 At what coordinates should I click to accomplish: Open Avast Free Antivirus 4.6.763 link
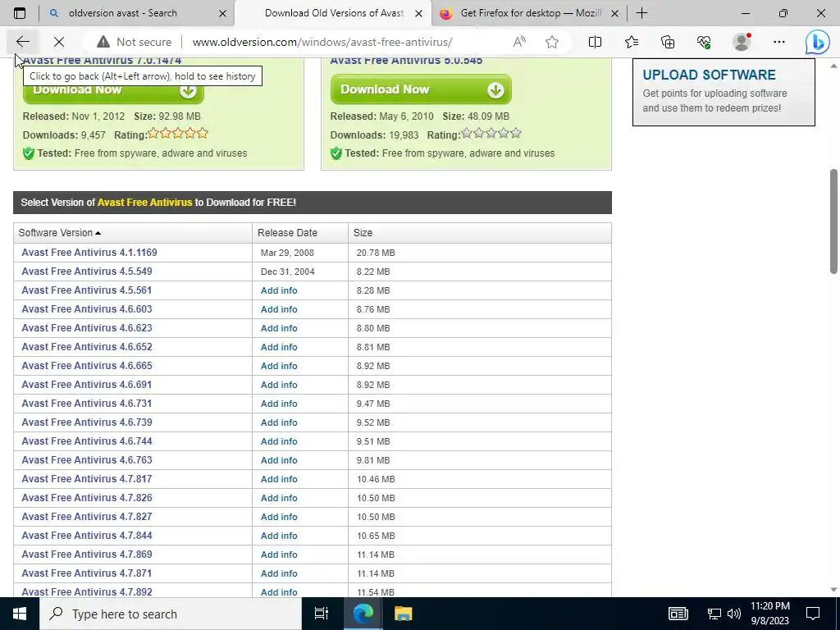pos(87,459)
